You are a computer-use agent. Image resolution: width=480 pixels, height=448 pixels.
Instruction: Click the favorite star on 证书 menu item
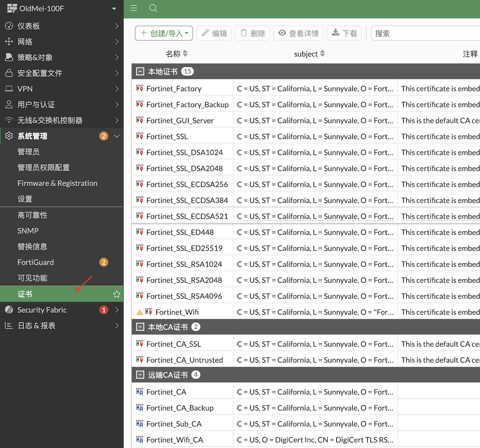pyautogui.click(x=117, y=294)
